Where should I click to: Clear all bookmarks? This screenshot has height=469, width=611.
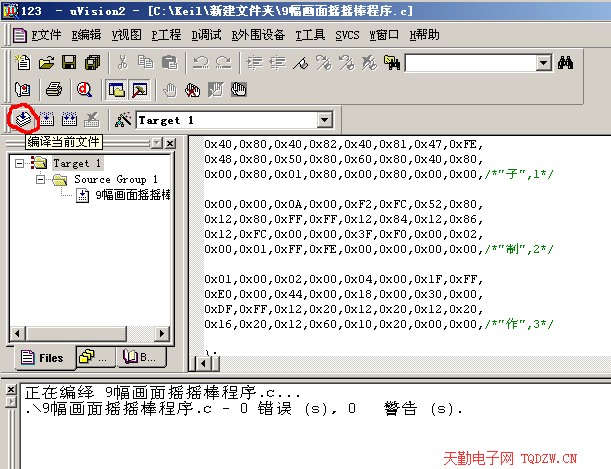369,62
